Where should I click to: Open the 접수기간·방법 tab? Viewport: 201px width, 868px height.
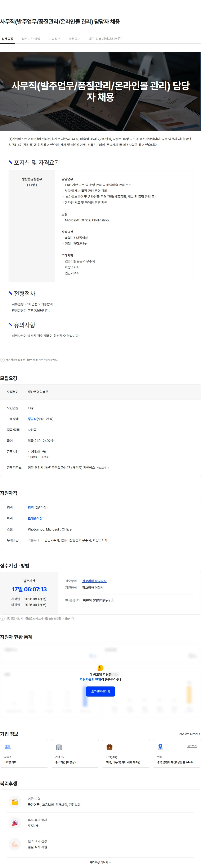31,39
